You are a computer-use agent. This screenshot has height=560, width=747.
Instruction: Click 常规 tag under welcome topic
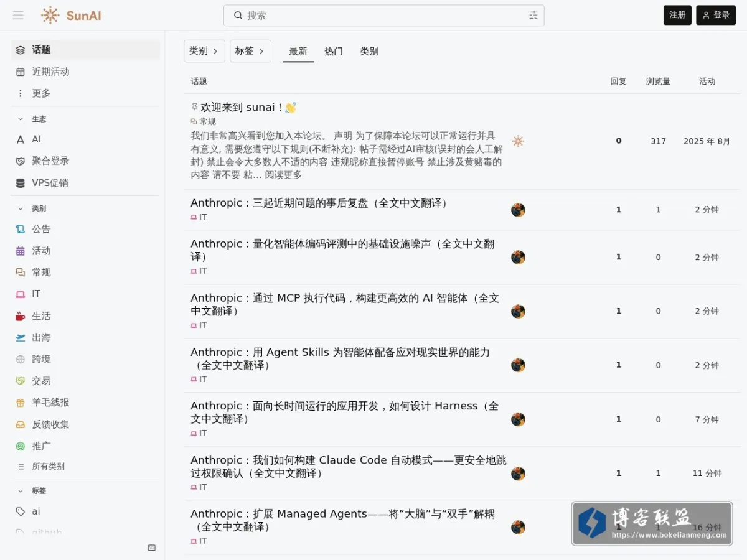204,122
